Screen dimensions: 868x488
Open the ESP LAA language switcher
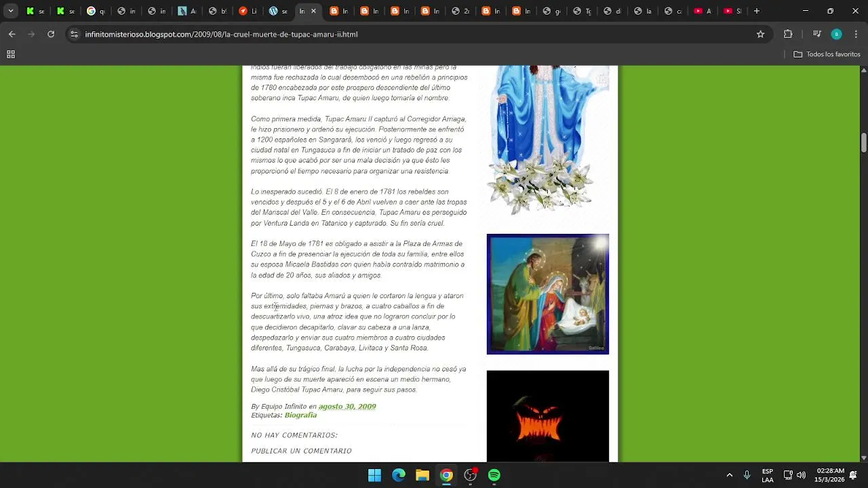768,475
